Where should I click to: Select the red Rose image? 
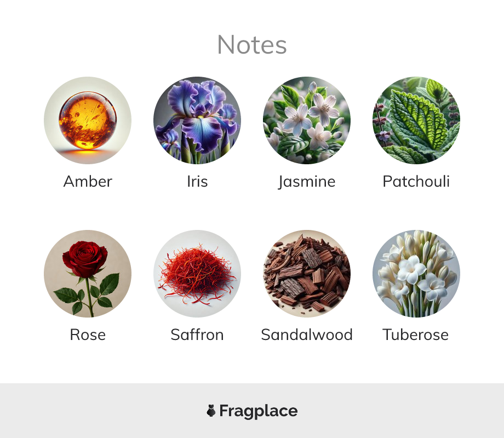(x=88, y=273)
